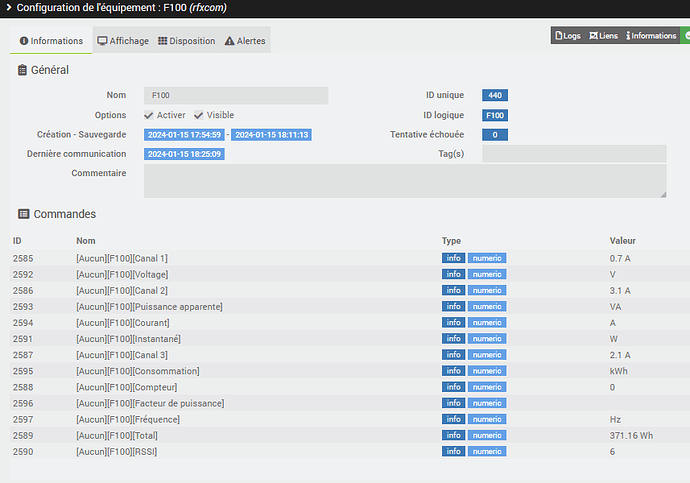Click the chevron icon in title bar
690x483 pixels.
coord(9,7)
